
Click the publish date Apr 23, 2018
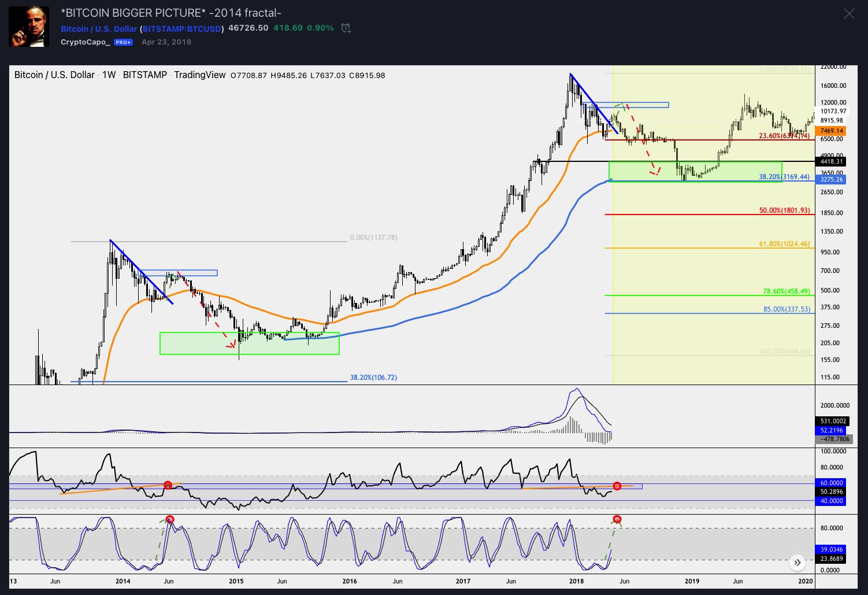[166, 42]
